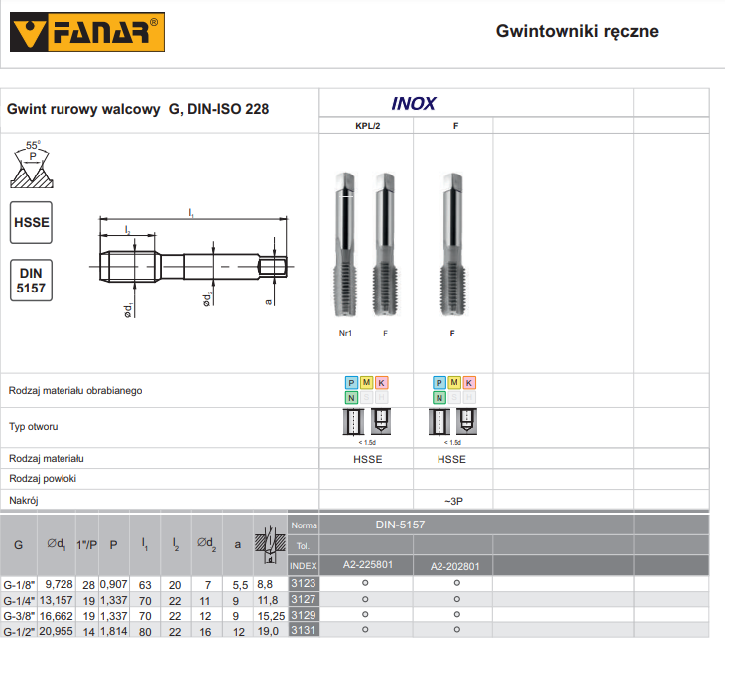Click the INOX header
The width and height of the screenshot is (753, 700).
pyautogui.click(x=414, y=103)
